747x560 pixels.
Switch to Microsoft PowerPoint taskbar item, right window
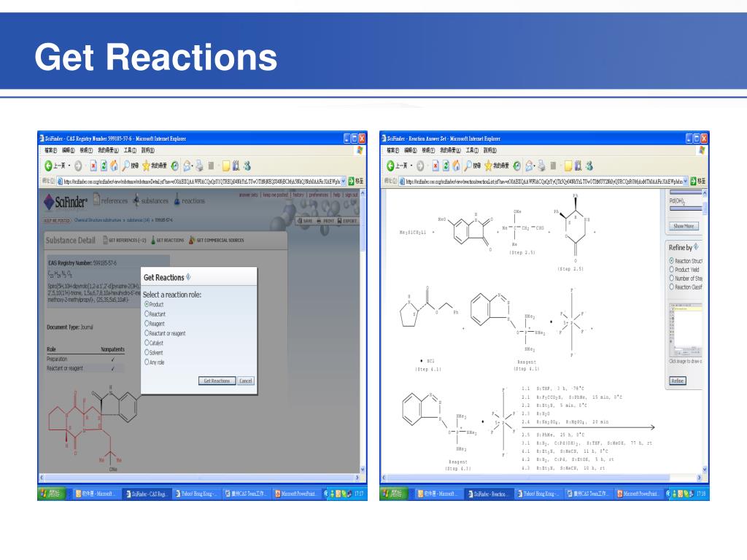[x=637, y=494]
